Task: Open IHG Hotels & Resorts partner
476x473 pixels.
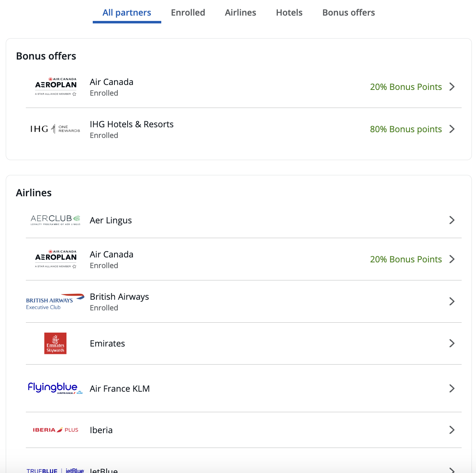Action: (243, 129)
